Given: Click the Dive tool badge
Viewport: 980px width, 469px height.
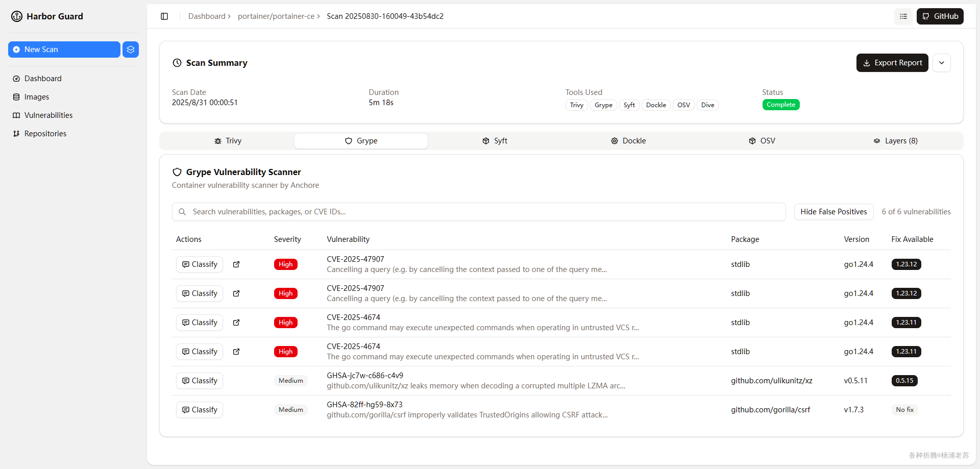Looking at the screenshot, I should [x=707, y=105].
